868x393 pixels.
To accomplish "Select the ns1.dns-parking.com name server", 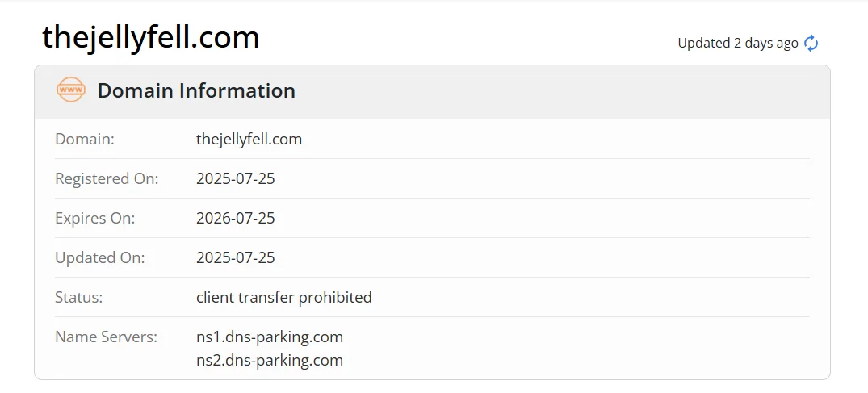I will 269,337.
